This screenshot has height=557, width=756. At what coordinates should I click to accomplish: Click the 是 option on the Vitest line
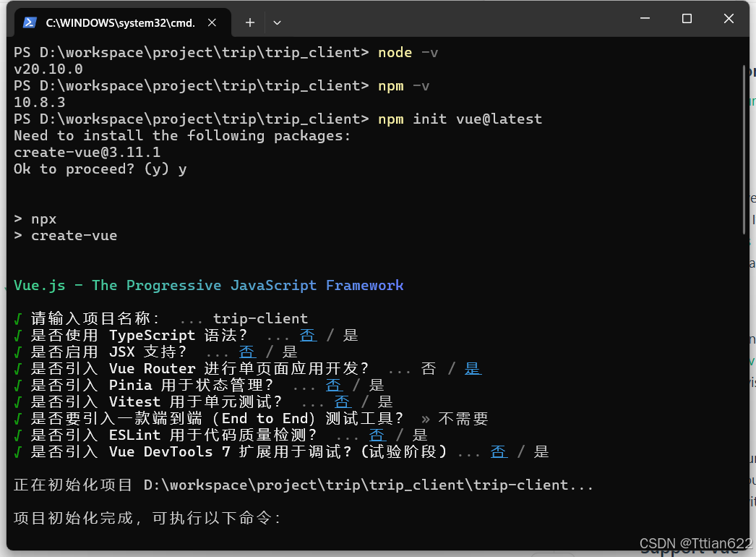385,401
